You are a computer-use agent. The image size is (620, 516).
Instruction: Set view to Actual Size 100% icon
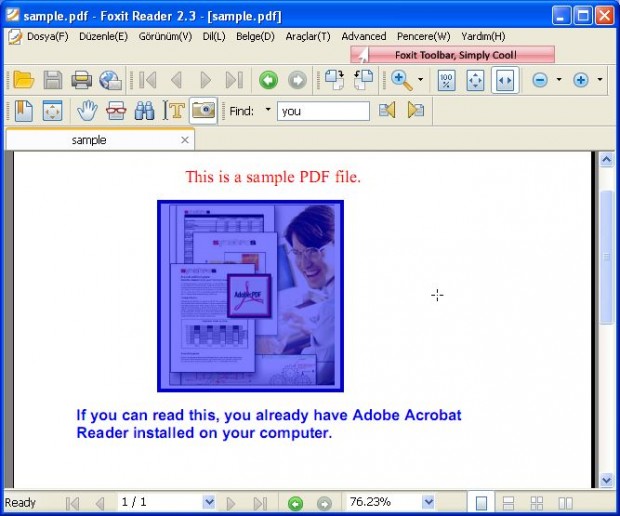tap(446, 80)
